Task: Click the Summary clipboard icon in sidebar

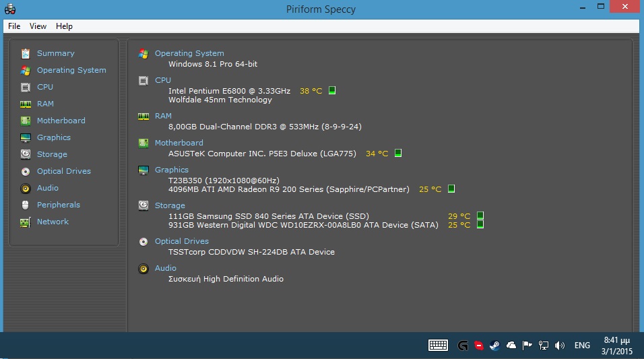Action: tap(26, 53)
